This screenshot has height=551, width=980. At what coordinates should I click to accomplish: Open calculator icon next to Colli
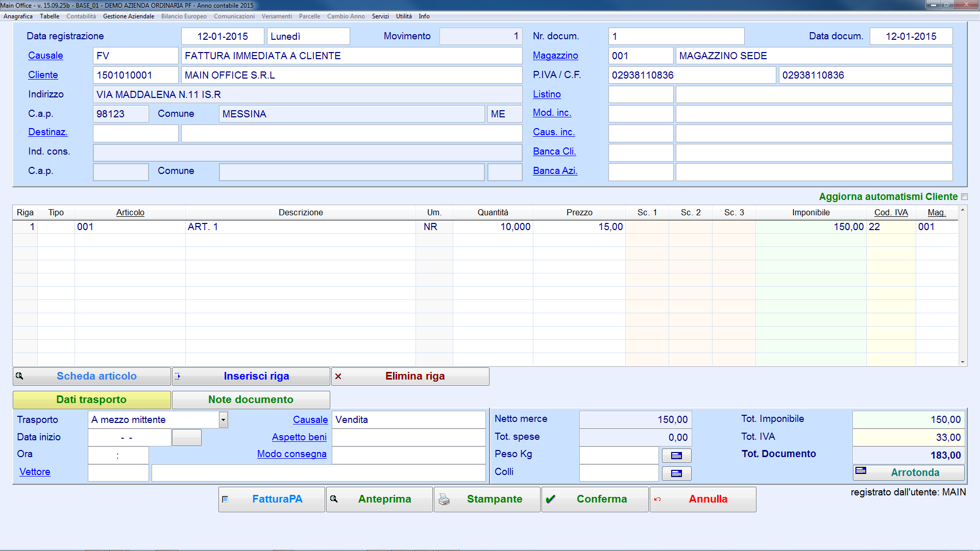pyautogui.click(x=676, y=473)
